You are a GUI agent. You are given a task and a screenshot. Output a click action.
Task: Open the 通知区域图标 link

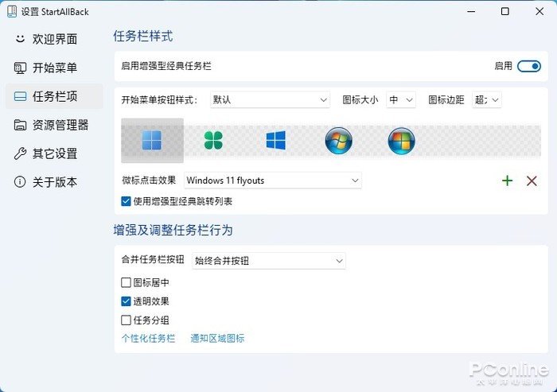tap(217, 338)
